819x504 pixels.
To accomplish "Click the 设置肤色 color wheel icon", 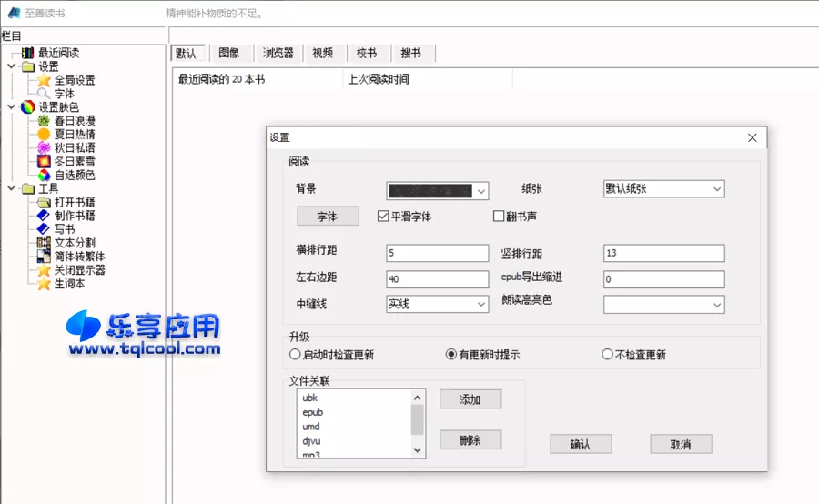I will tap(27, 107).
